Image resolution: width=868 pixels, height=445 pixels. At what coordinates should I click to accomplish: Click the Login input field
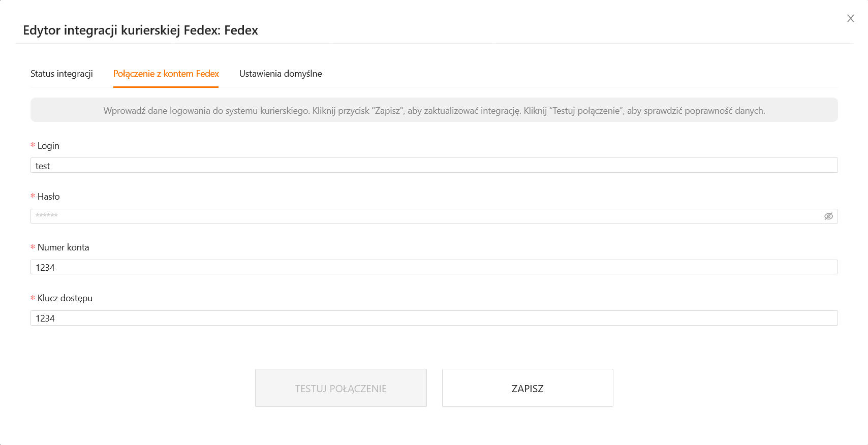[433, 166]
